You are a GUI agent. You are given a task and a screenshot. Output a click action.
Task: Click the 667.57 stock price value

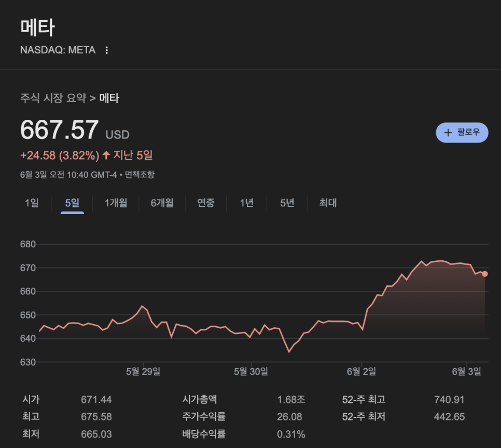tap(60, 130)
